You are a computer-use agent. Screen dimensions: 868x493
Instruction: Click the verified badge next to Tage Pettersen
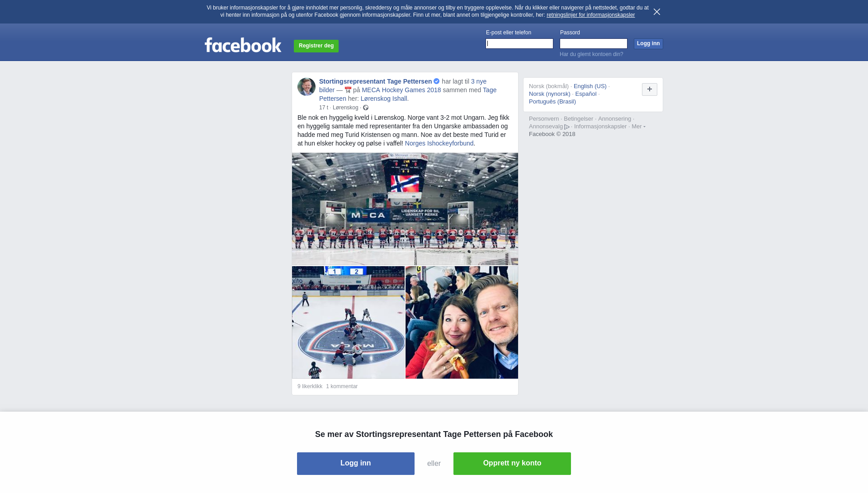pos(437,81)
